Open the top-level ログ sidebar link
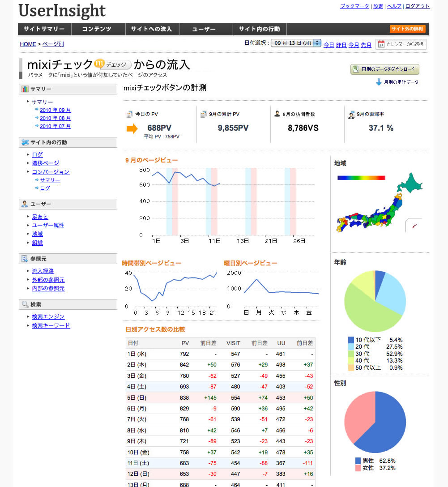Screen dimensions: 448x487 point(38,154)
